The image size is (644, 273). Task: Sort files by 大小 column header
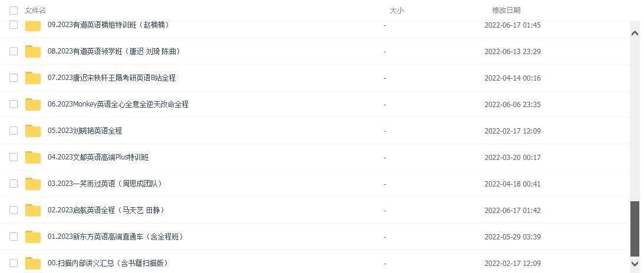tap(397, 10)
